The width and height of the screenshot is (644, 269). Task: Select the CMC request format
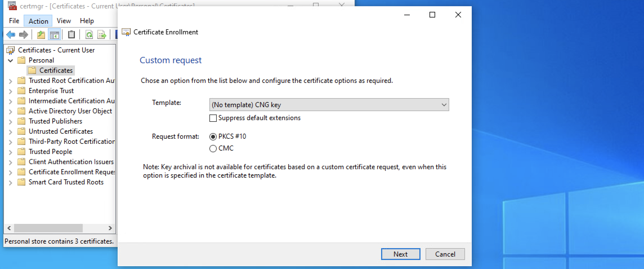point(213,149)
